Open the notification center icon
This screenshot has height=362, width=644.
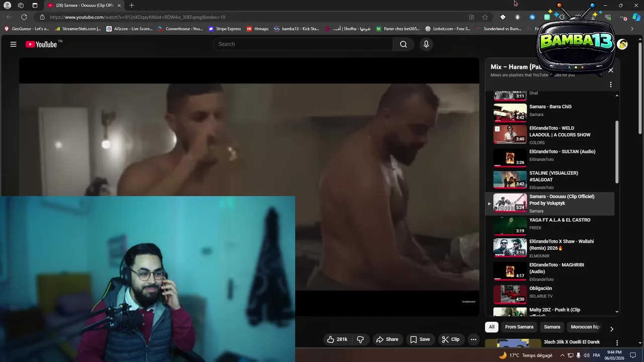pyautogui.click(x=633, y=355)
